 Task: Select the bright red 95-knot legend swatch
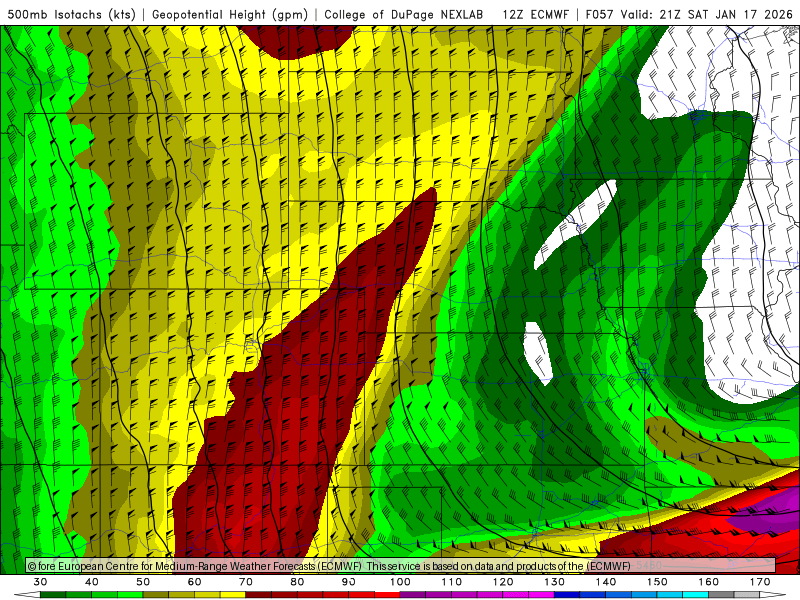point(387,595)
